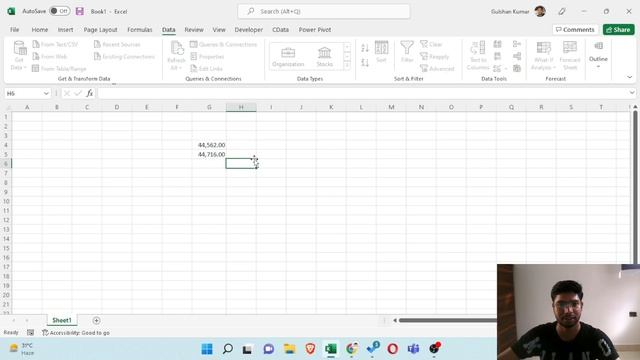Open Advanced filter options

[437, 68]
